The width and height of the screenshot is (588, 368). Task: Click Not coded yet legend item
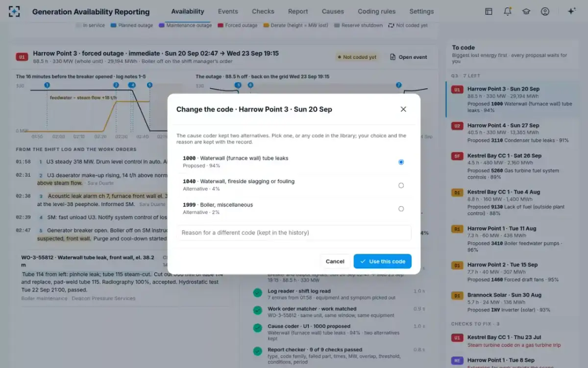coord(408,26)
